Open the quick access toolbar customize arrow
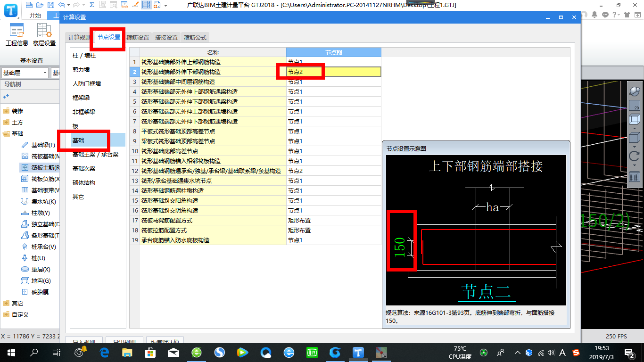Viewport: 644px width, 362px height. (166, 5)
